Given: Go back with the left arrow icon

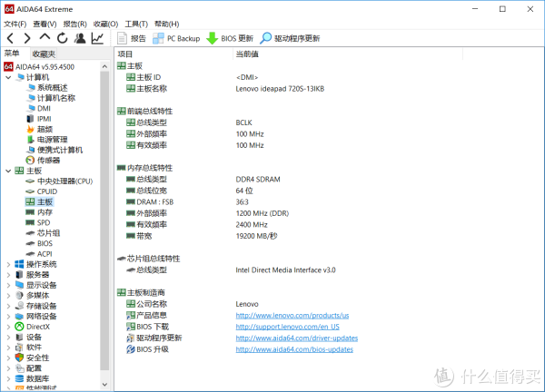Looking at the screenshot, I should click(10, 38).
